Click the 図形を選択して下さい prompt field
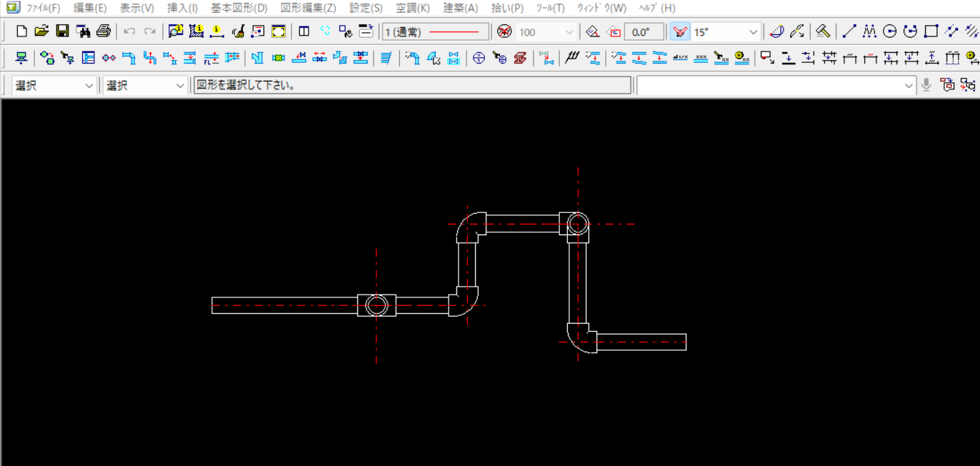The image size is (980, 466). (x=413, y=86)
